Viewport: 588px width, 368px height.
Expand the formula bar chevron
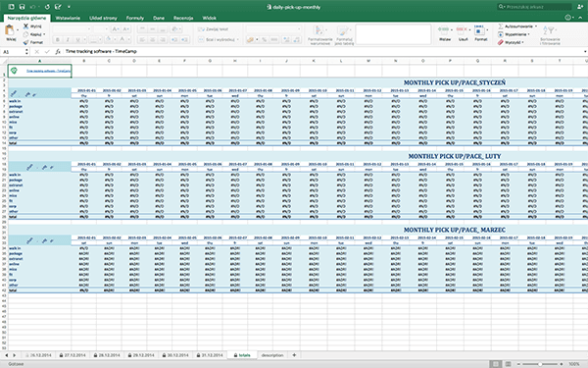pyautogui.click(x=585, y=51)
